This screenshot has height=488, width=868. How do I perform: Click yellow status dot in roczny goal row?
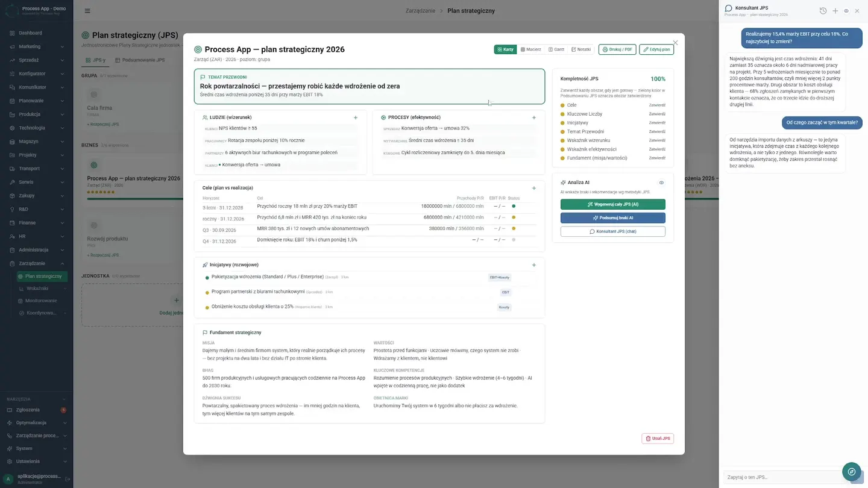coord(514,217)
